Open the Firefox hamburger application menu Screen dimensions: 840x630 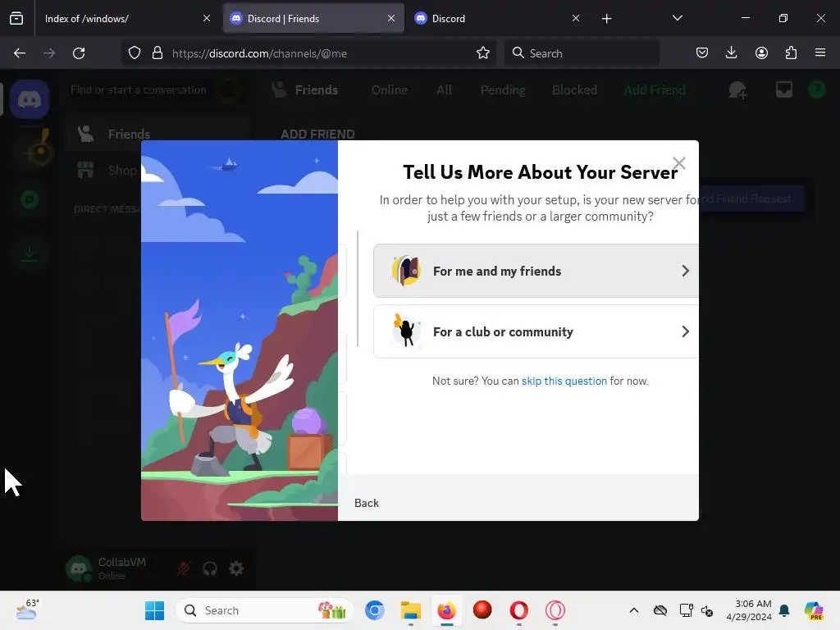(x=820, y=52)
